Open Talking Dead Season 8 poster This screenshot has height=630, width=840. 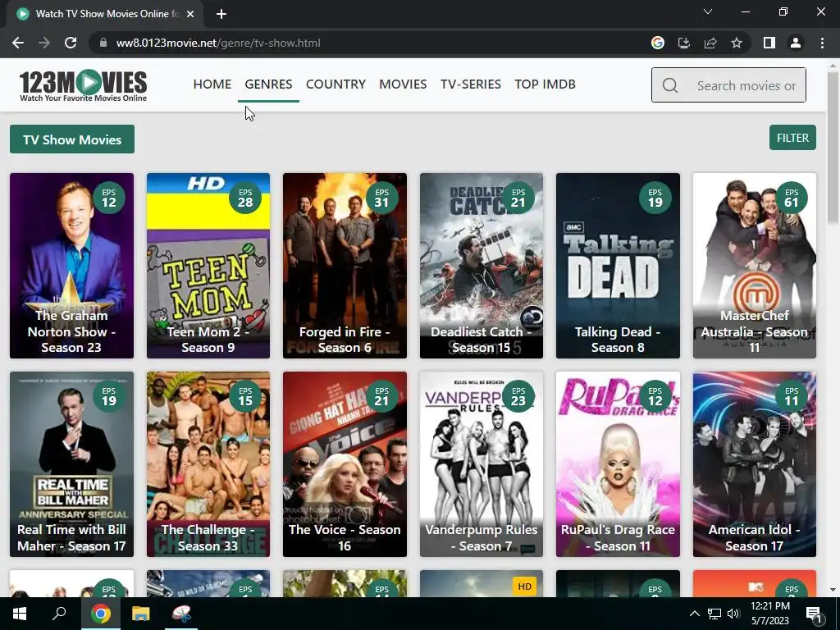tap(619, 266)
